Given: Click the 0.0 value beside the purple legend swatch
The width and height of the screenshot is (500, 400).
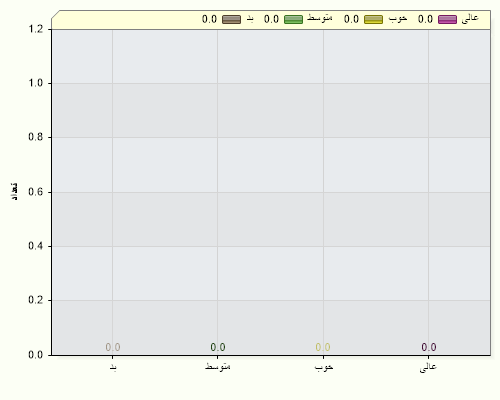Looking at the screenshot, I should pos(425,19).
